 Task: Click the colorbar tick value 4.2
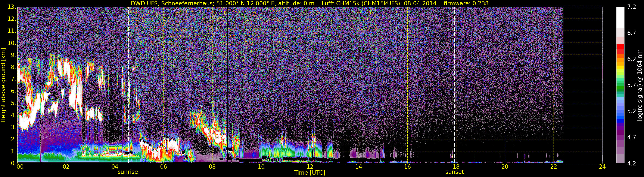[x=632, y=163]
